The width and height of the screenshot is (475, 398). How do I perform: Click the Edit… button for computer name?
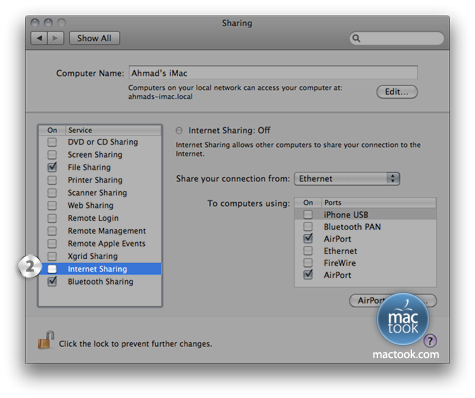[397, 92]
